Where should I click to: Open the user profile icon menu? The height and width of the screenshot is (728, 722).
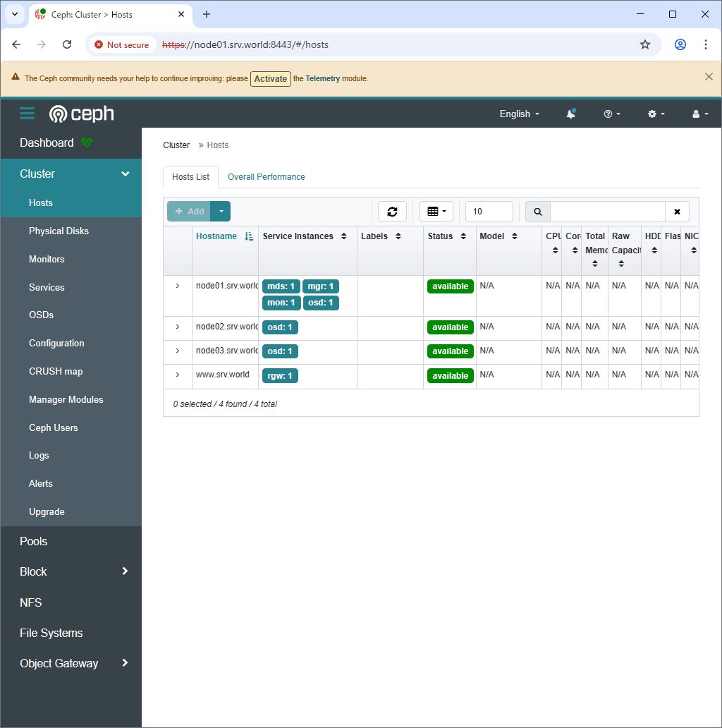(700, 114)
